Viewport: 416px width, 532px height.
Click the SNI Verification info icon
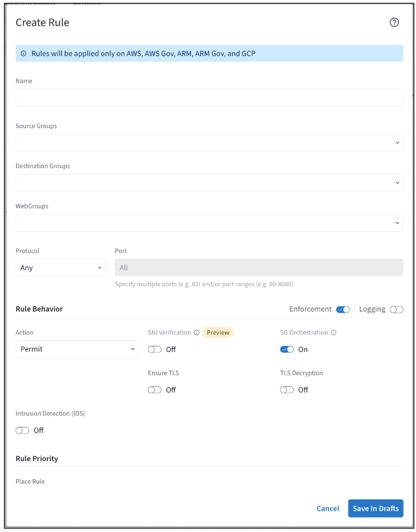(196, 333)
